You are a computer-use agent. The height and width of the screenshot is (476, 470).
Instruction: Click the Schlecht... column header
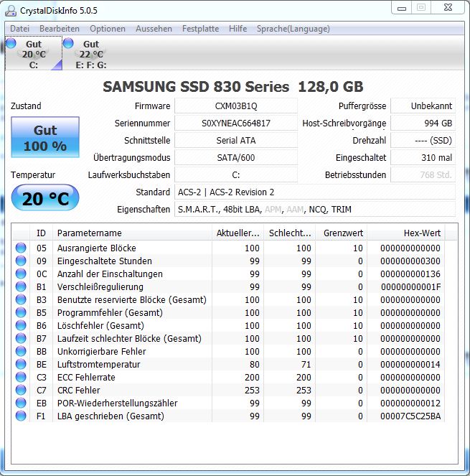click(290, 233)
